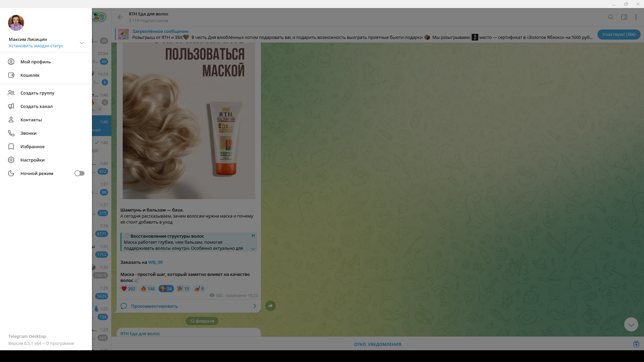Click the gift icon at bottom right
The width and height of the screenshot is (644, 362).
[x=636, y=344]
